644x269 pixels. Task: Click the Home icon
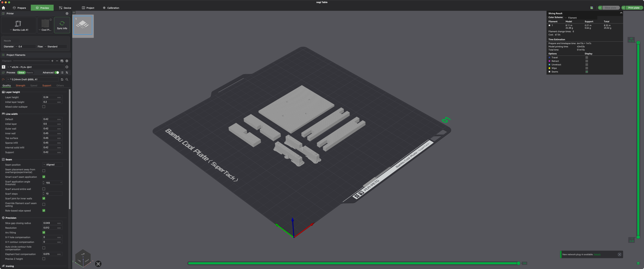click(x=4, y=8)
